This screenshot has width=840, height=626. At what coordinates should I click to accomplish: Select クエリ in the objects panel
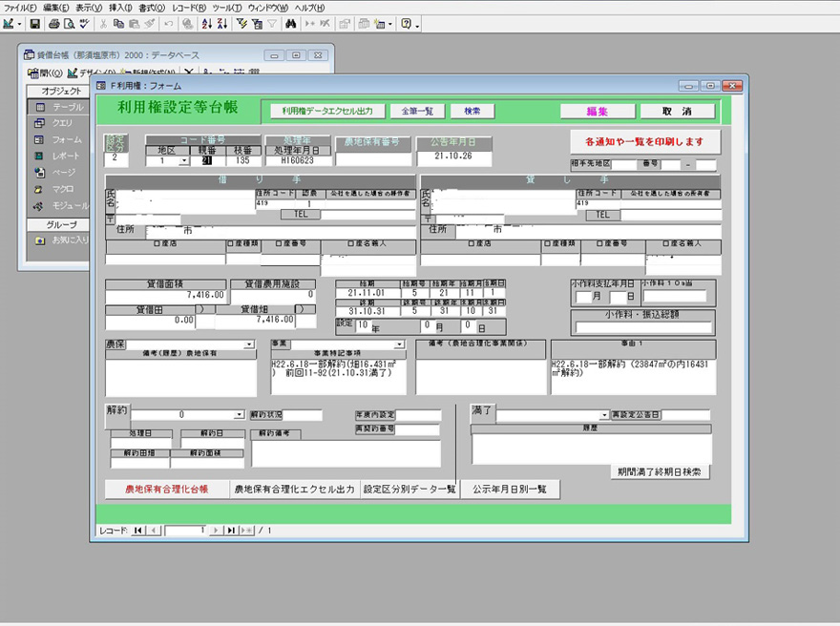pyautogui.click(x=62, y=123)
